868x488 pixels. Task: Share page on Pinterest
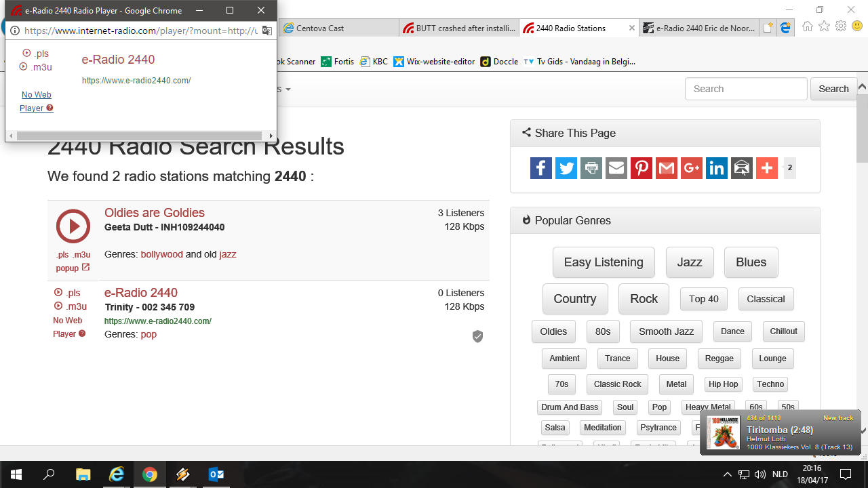coord(641,168)
